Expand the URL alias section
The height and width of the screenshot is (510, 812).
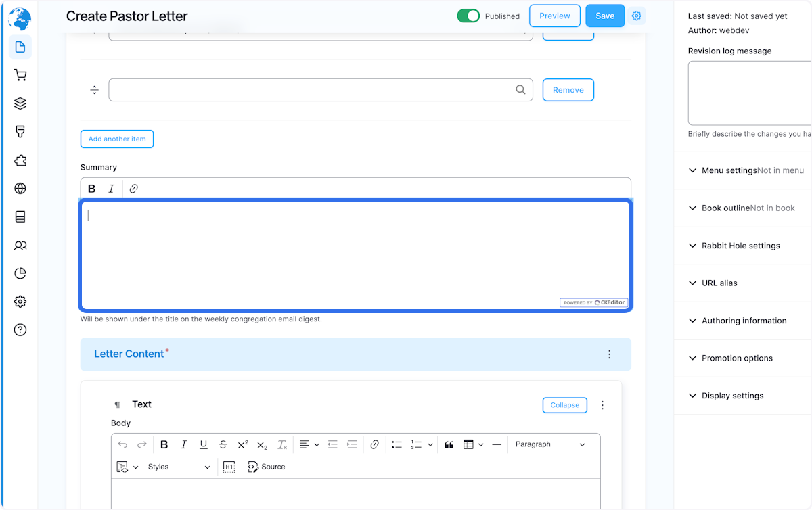tap(719, 283)
